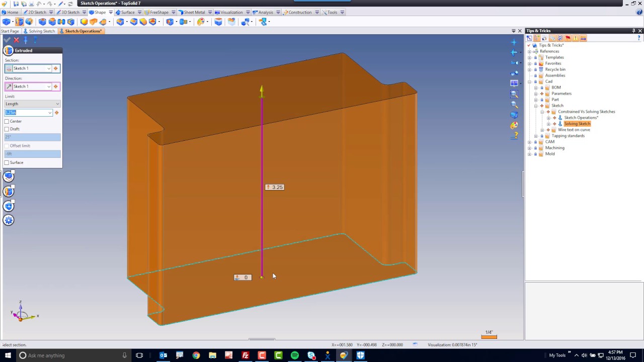
Task: Open the Windows notification center
Action: pyautogui.click(x=633, y=355)
